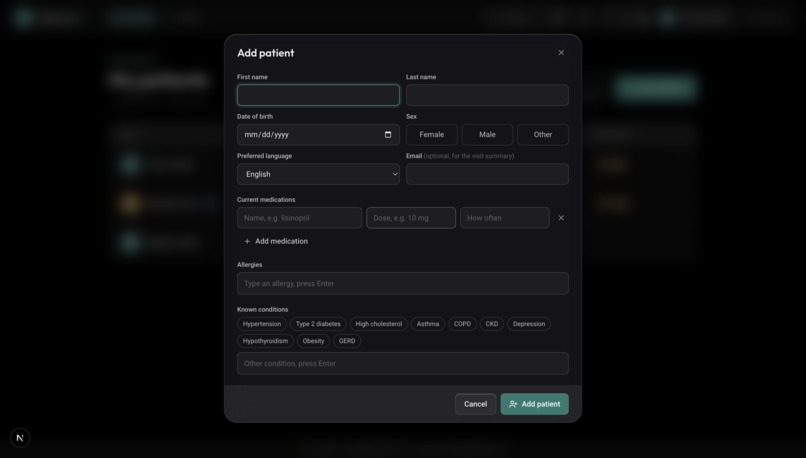This screenshot has width=806, height=458.
Task: Focus the Allergies input
Action: point(403,284)
